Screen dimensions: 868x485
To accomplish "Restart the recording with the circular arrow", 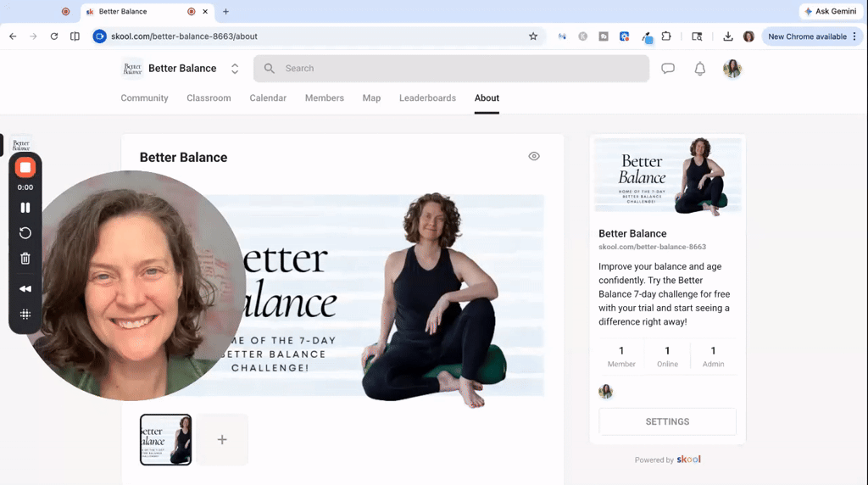I will (25, 233).
